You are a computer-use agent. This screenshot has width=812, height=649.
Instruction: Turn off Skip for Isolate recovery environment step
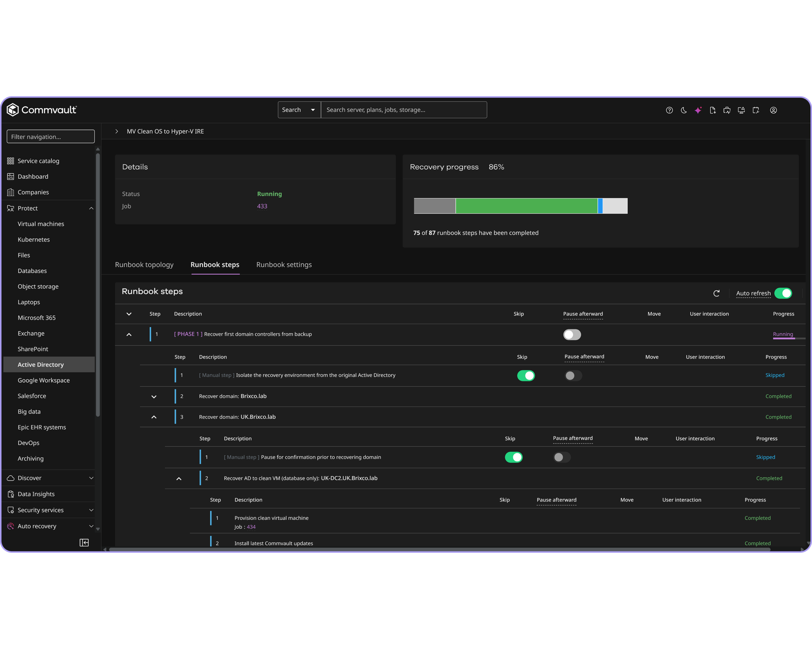pos(526,375)
